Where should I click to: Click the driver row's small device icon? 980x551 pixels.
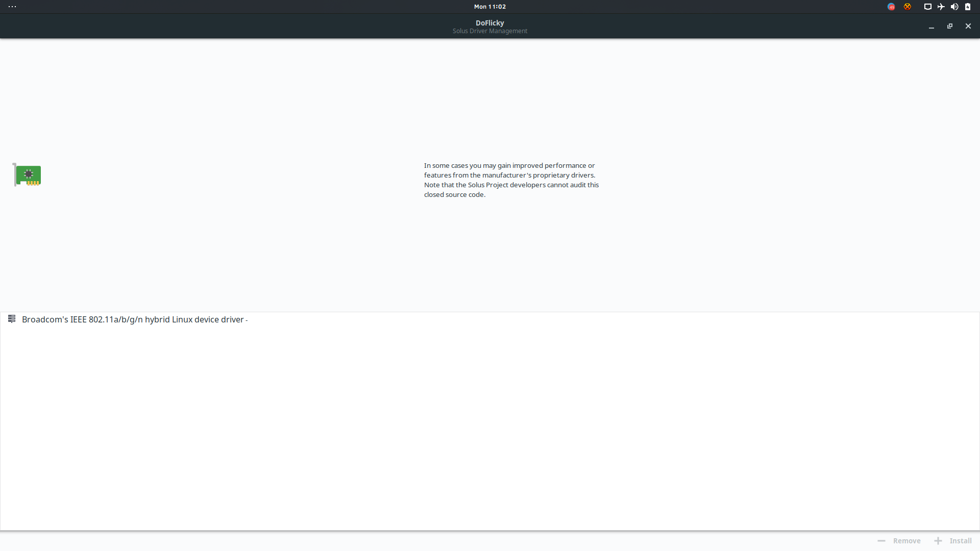coord(12,319)
